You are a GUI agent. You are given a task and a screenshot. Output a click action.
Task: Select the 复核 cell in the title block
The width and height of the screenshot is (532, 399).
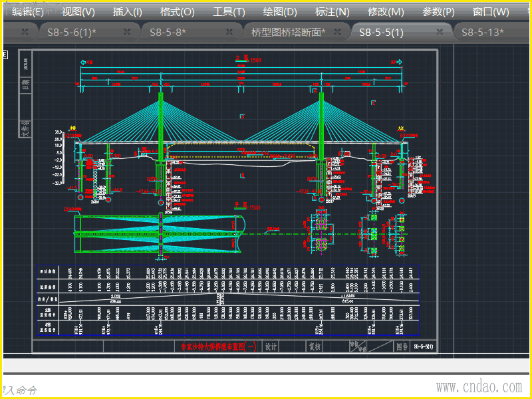pos(315,346)
